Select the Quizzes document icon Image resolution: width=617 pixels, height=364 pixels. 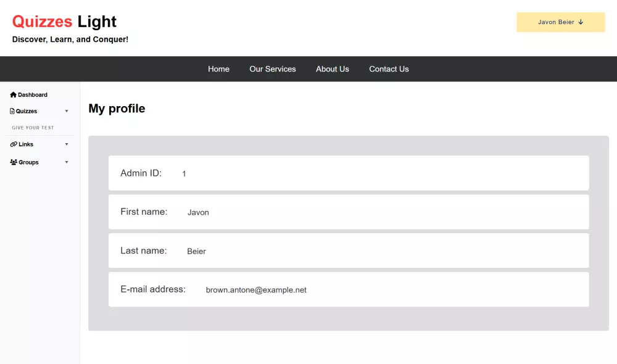(x=11, y=111)
